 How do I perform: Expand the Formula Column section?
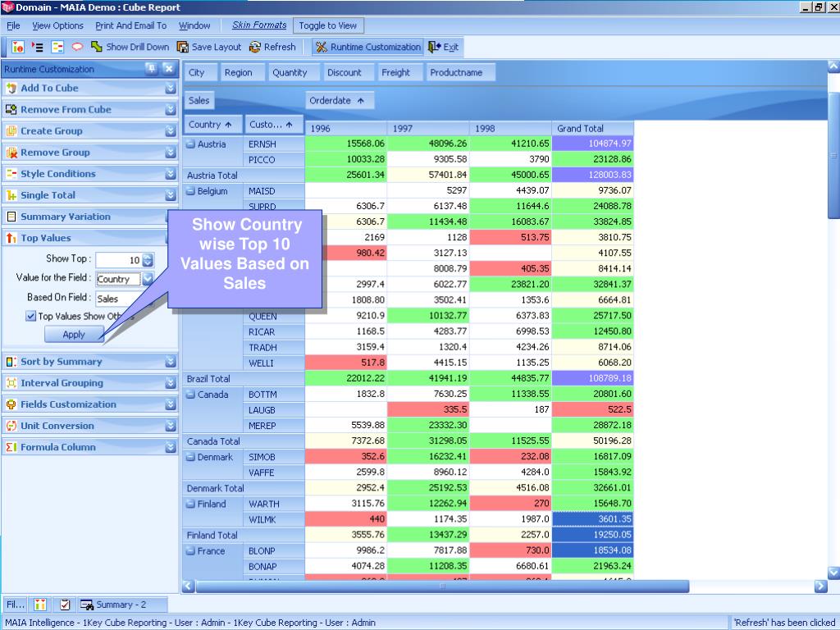[171, 447]
